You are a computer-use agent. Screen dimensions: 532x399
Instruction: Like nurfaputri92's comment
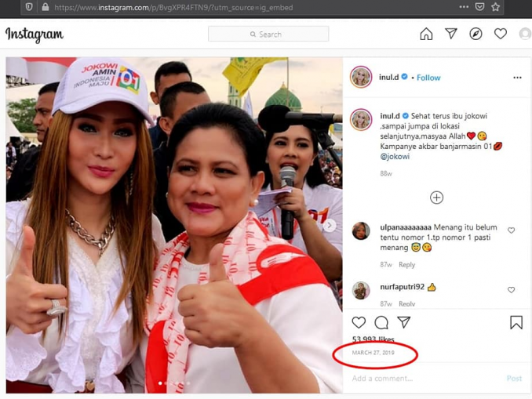pyautogui.click(x=511, y=290)
